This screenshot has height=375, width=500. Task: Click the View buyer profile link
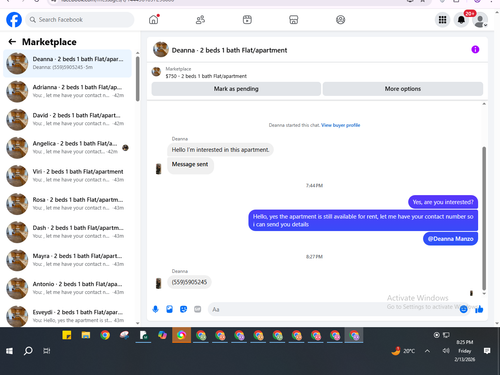(340, 125)
